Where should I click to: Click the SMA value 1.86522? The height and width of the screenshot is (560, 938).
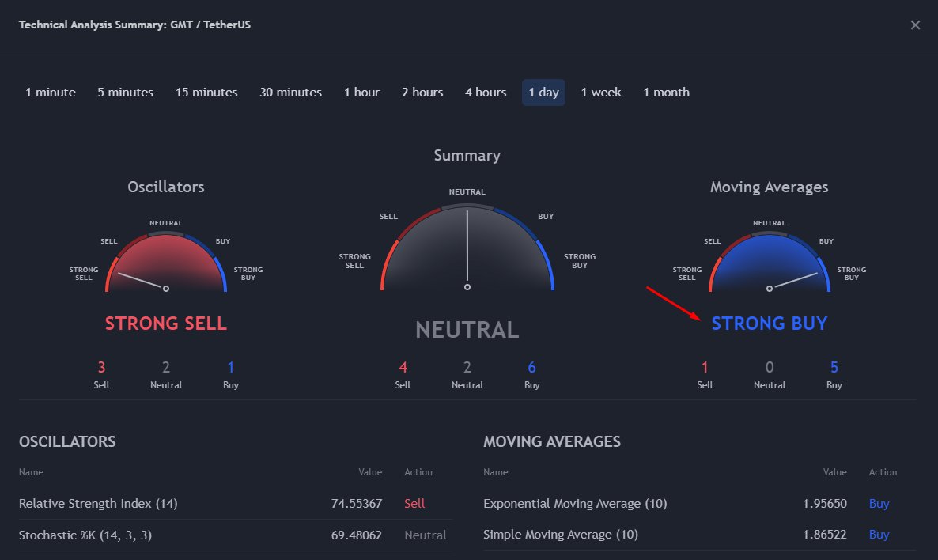coord(825,534)
